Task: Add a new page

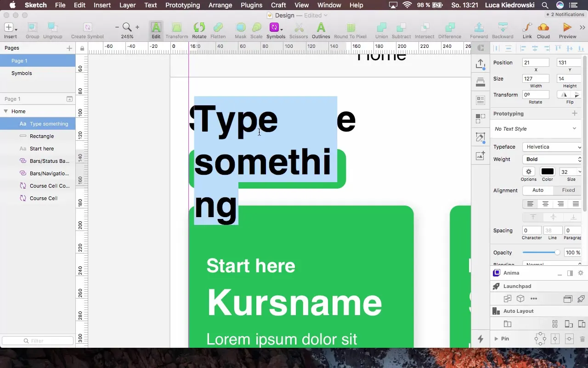Action: pyautogui.click(x=69, y=48)
